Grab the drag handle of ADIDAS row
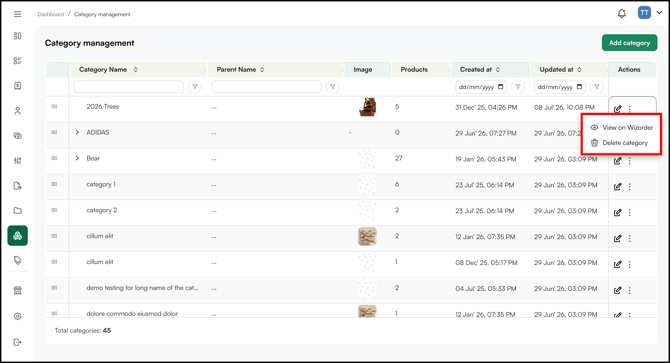 [54, 132]
